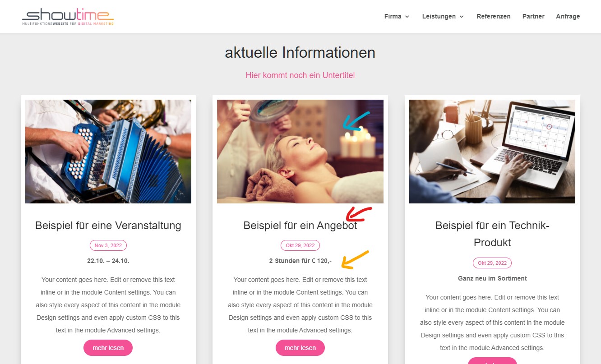
Task: Open the Firma menu item
Action: [x=393, y=16]
